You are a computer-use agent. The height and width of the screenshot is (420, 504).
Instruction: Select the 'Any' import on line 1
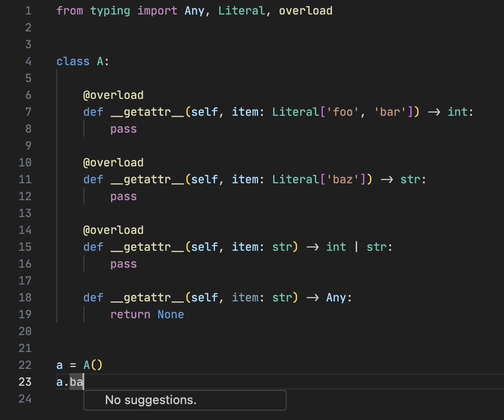[194, 10]
